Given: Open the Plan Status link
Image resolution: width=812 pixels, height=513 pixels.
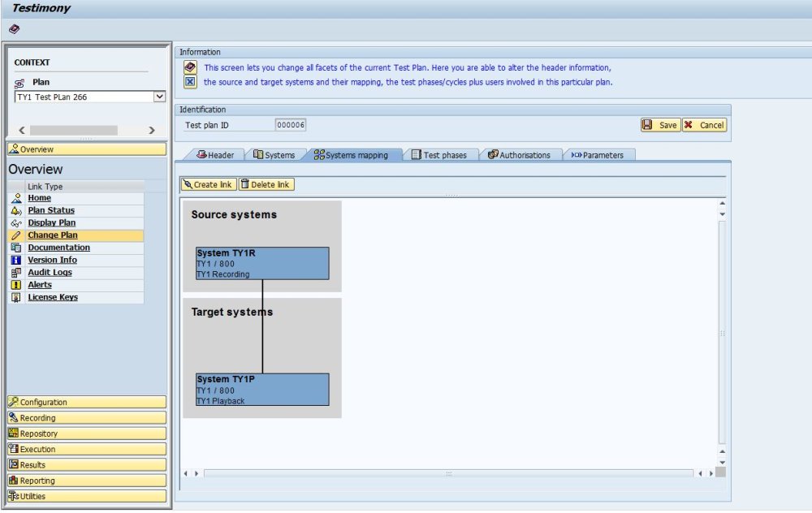Looking at the screenshot, I should pyautogui.click(x=51, y=211).
